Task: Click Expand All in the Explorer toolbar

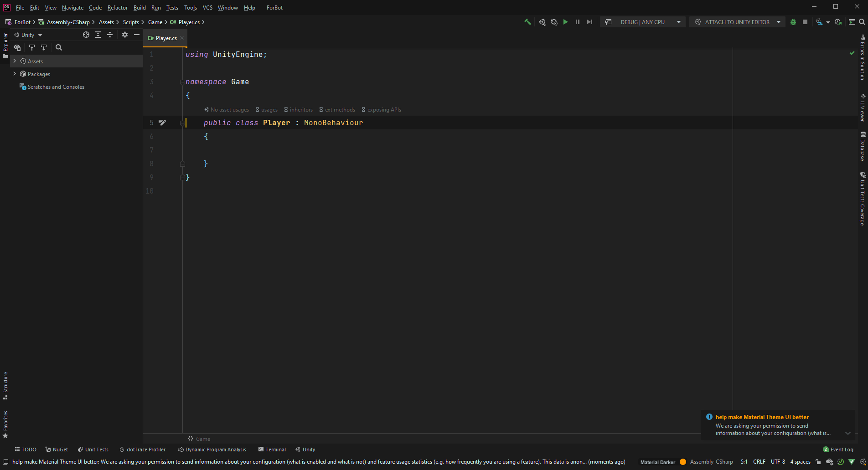Action: point(98,35)
